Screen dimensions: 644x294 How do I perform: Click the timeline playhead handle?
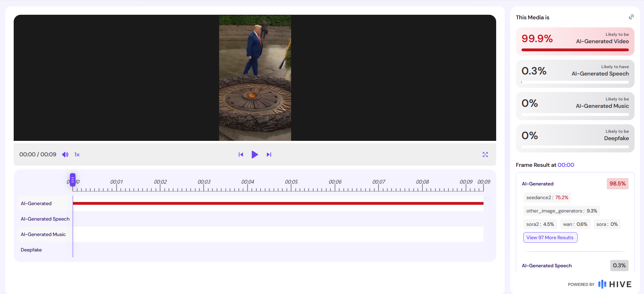[x=73, y=179]
